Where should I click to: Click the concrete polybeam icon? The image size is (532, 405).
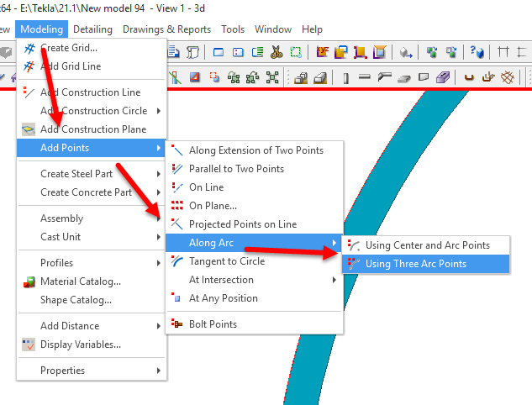click(384, 77)
